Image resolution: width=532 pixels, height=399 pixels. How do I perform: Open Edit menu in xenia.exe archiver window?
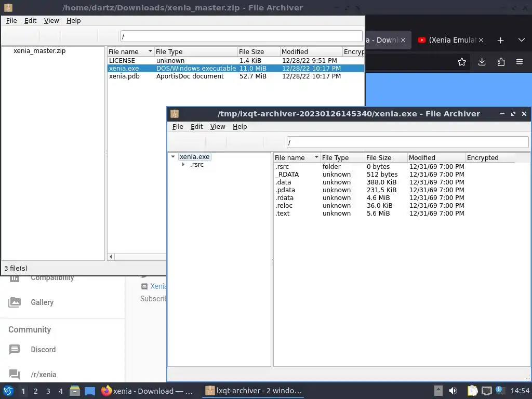tap(196, 127)
